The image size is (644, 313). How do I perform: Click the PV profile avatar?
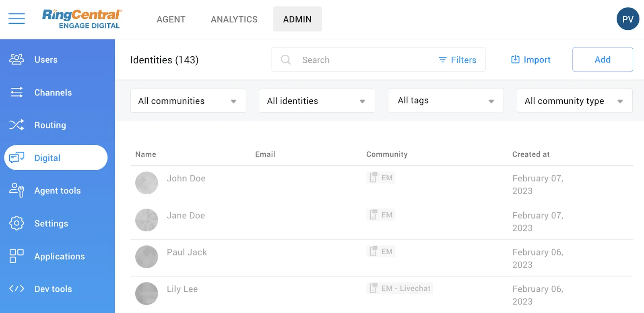[x=627, y=19]
